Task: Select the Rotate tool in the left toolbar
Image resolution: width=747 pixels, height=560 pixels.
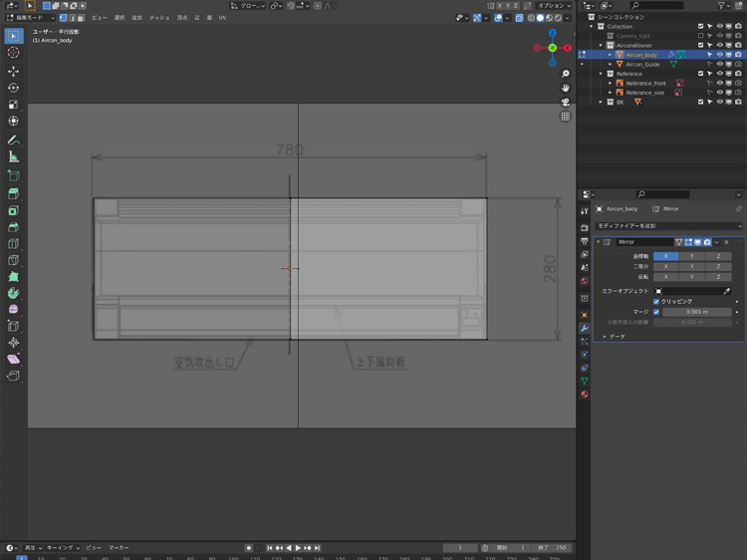Action: (14, 88)
